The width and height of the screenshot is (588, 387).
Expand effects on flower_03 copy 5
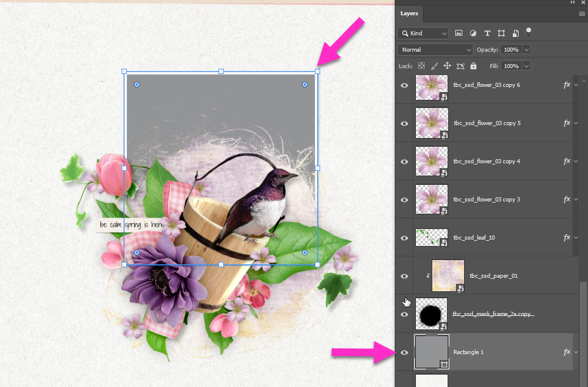click(x=576, y=123)
